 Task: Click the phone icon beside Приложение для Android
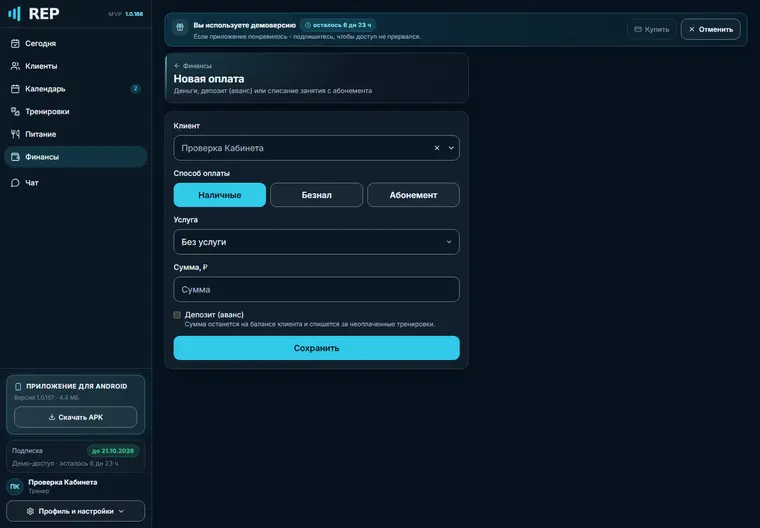pyautogui.click(x=18, y=386)
